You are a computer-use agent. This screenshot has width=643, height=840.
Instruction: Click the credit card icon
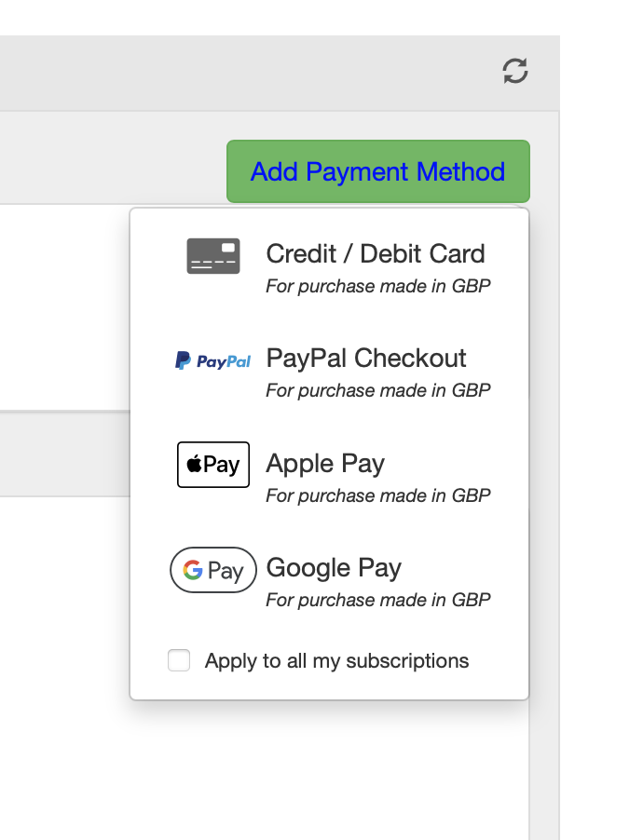(x=213, y=256)
